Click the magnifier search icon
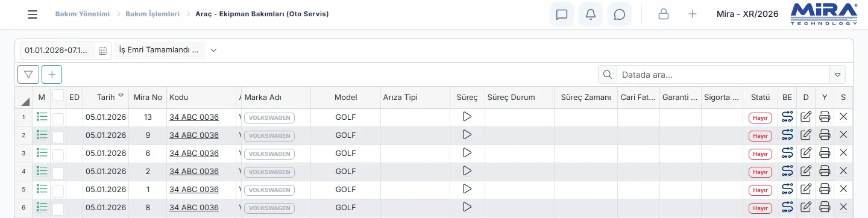 tap(607, 75)
